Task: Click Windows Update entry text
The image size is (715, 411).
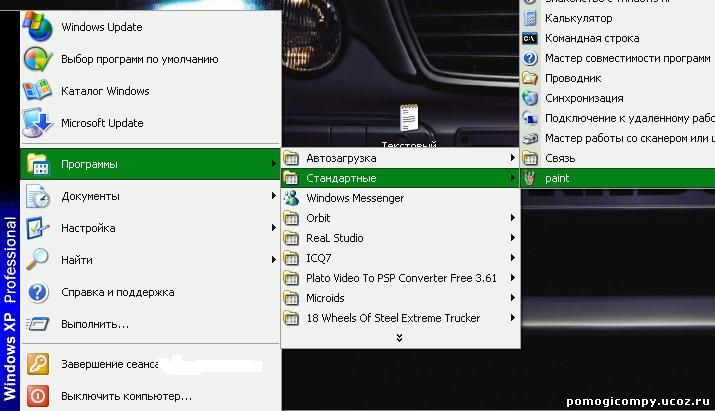Action: point(102,27)
